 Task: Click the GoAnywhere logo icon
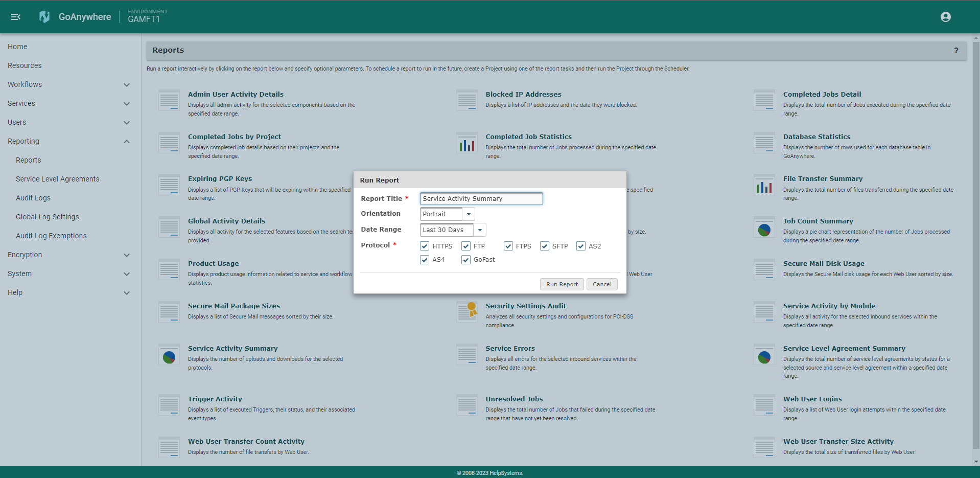coord(44,17)
